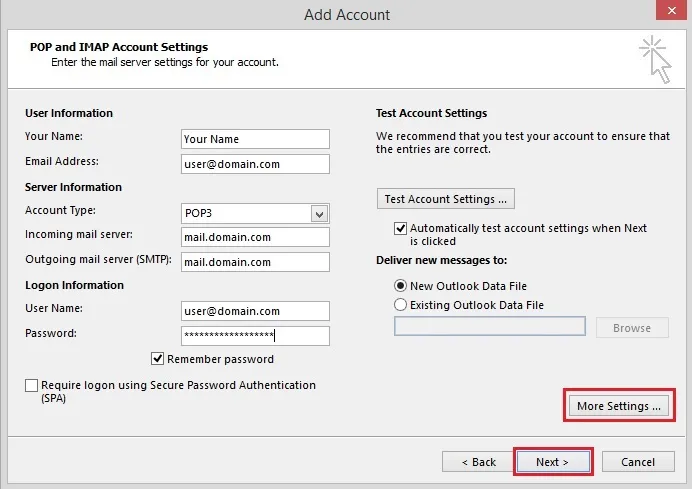Toggle the Remember password checkbox
This screenshot has height=489, width=692.
click(158, 359)
